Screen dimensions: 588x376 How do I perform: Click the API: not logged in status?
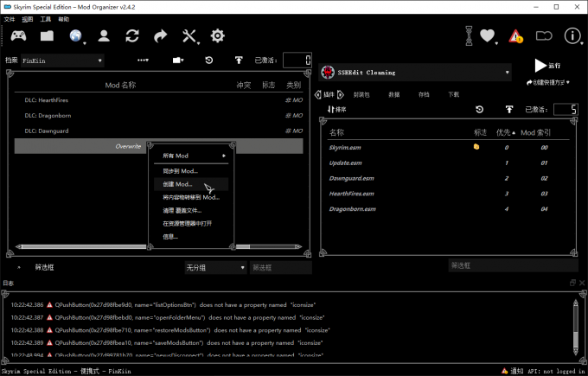click(x=557, y=371)
